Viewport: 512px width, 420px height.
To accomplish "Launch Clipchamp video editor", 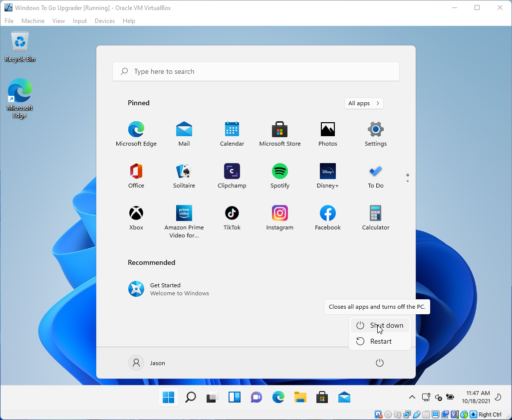I will 232,176.
